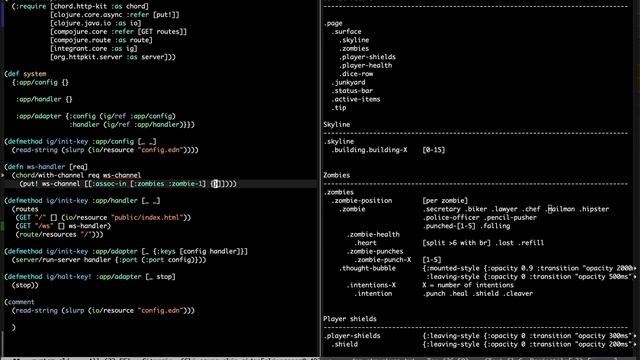This screenshot has width=640, height=360.
Task: Click ".status-bar" entry
Action: pos(352,91)
